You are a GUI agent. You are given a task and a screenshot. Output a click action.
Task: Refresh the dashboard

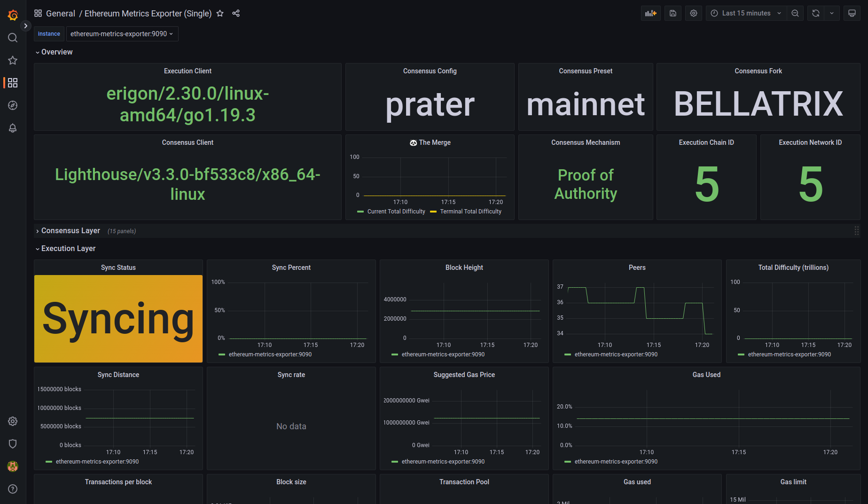click(816, 13)
